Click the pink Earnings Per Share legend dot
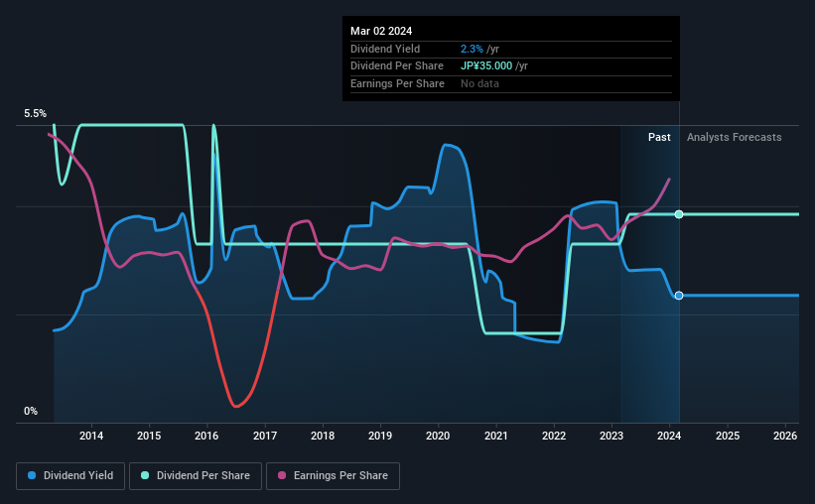815x504 pixels. [x=282, y=475]
